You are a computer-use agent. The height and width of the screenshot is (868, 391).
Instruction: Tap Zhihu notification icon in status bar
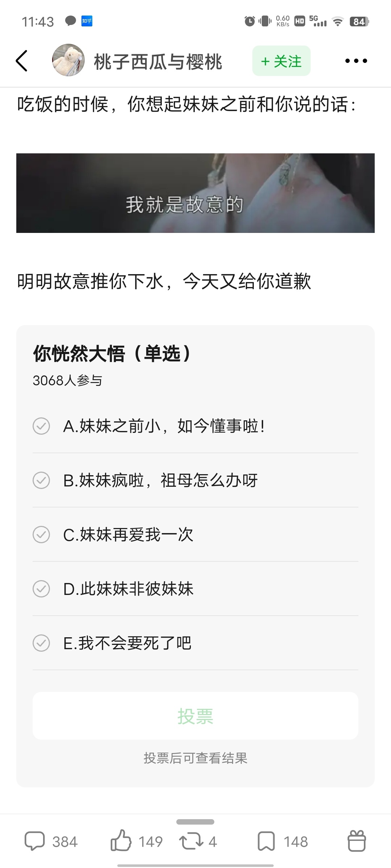87,21
